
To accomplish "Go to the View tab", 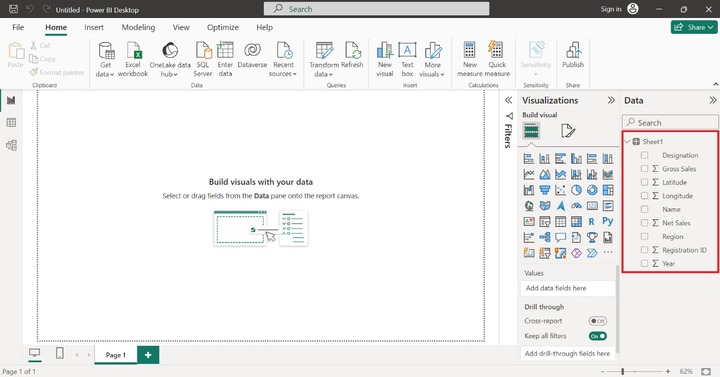I will 181,27.
